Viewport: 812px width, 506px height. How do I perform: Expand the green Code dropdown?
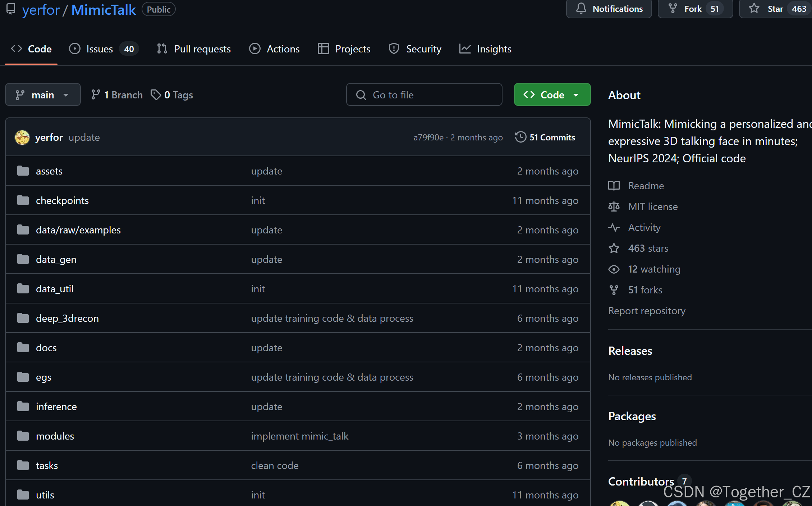(552, 95)
